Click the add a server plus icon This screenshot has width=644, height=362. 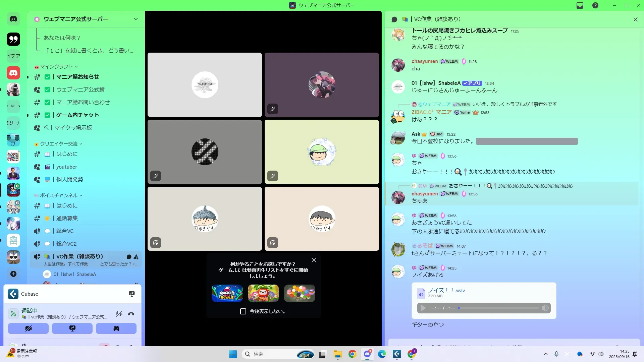(13, 274)
